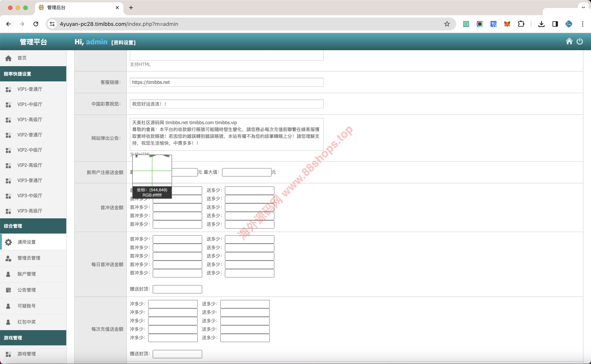Open a new browser tab

[x=131, y=7]
